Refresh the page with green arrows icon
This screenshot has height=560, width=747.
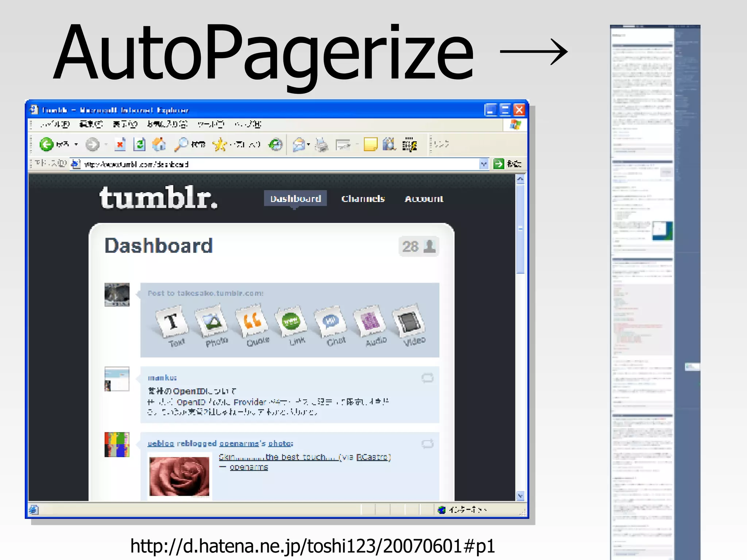pyautogui.click(x=139, y=145)
